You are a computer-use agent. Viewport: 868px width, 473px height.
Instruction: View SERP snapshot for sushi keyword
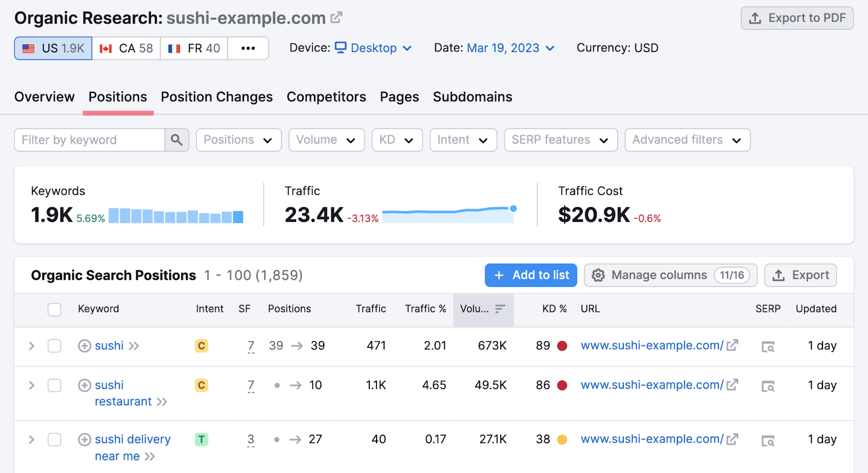[768, 347]
